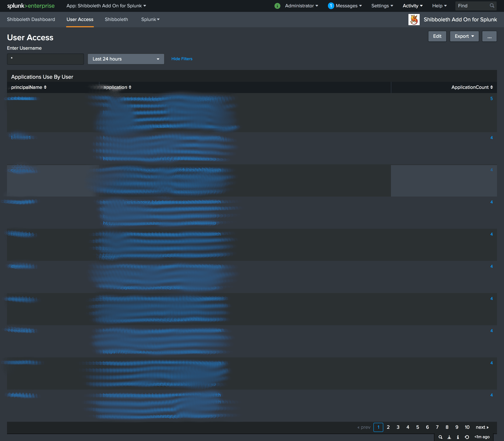Go to results page 7

437,427
